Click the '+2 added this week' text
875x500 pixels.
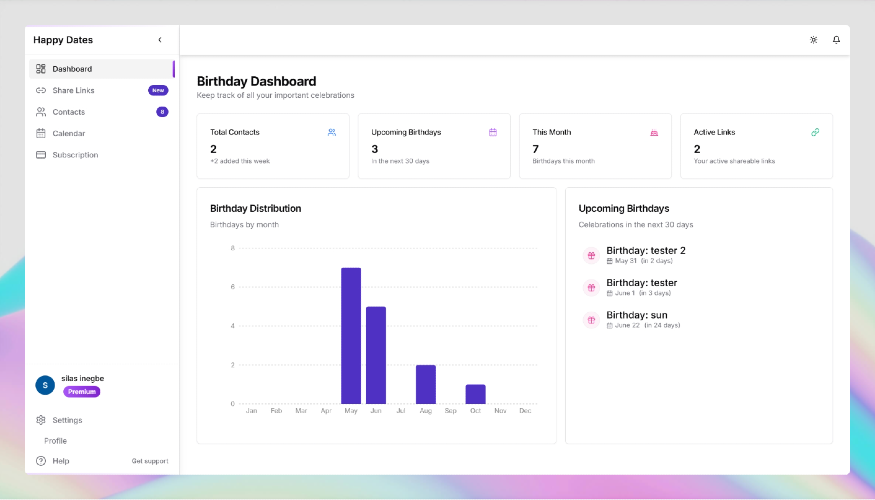(240, 161)
